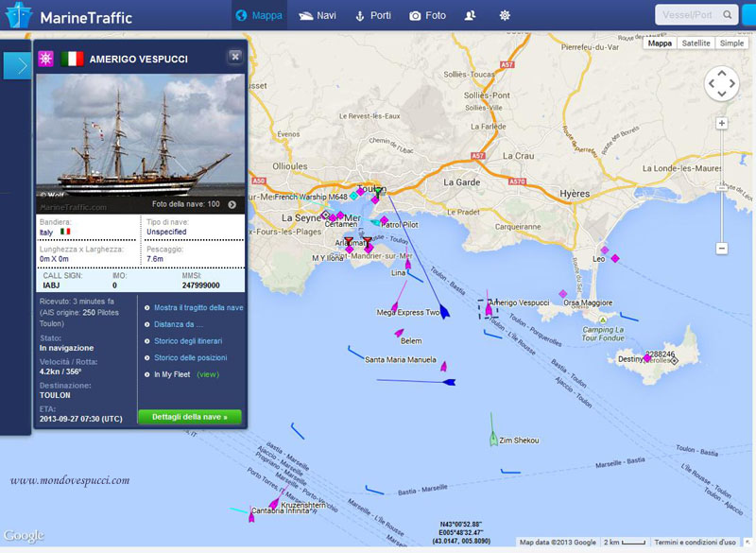Select the Belem vessel marker
This screenshot has height=553, width=756.
(399, 332)
